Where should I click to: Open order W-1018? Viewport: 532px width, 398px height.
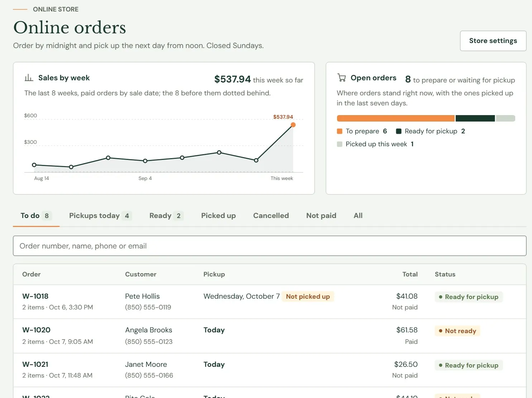coord(35,297)
